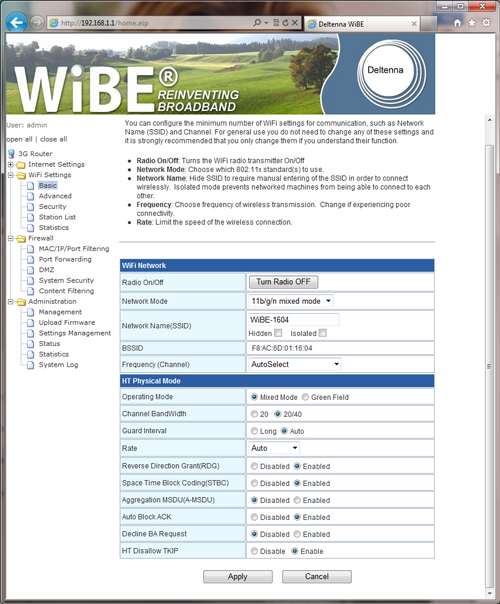Click the scrollbar up arrow
This screenshot has height=604, width=500.
489,120
